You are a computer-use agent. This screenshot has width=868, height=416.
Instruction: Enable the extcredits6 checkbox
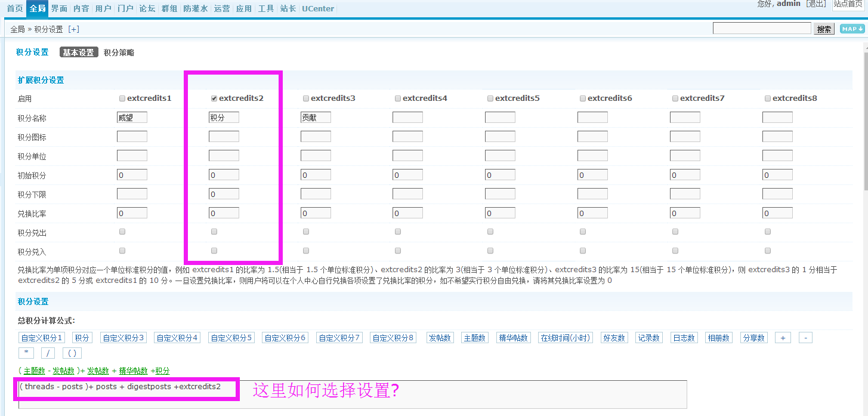583,98
